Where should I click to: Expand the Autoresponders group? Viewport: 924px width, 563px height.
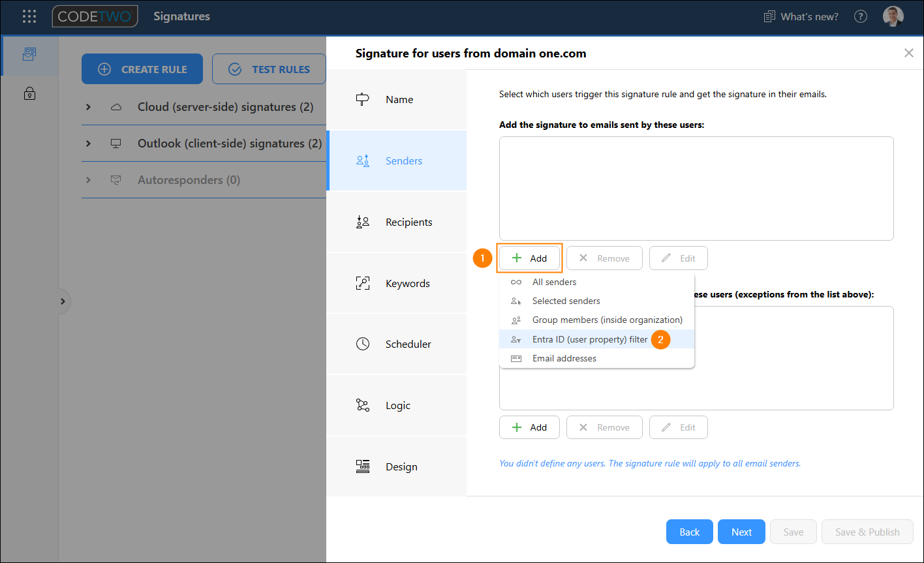point(88,180)
